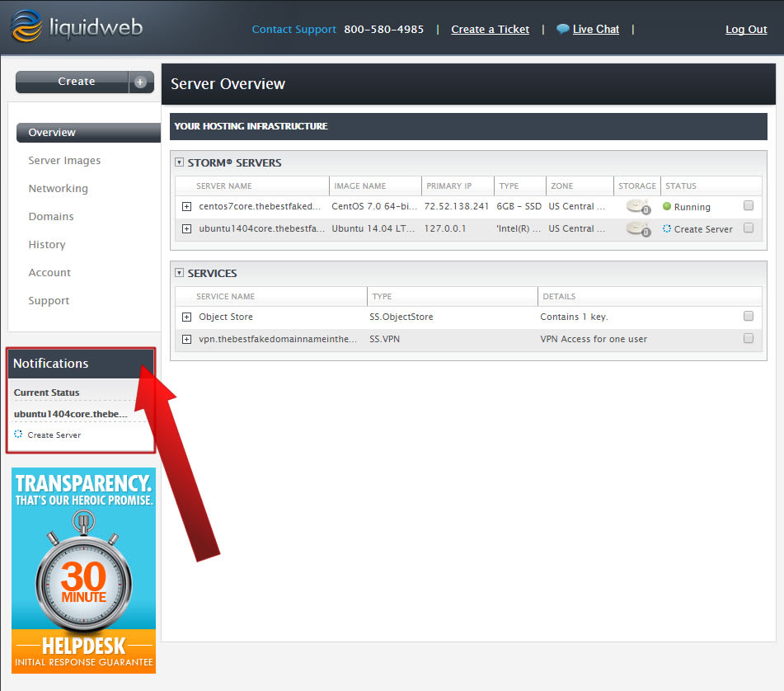Click Storage column header
784x691 pixels.
coord(636,186)
